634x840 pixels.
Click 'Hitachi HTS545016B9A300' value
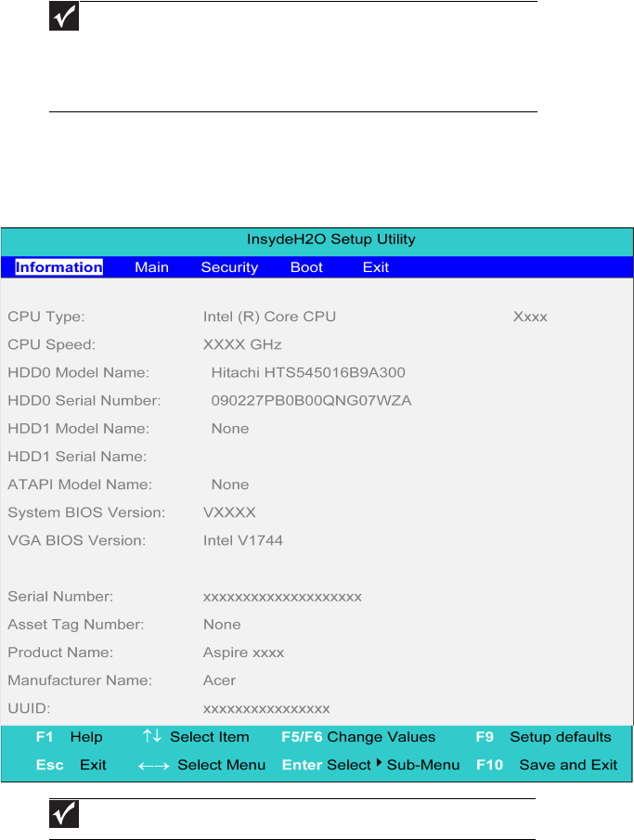308,373
